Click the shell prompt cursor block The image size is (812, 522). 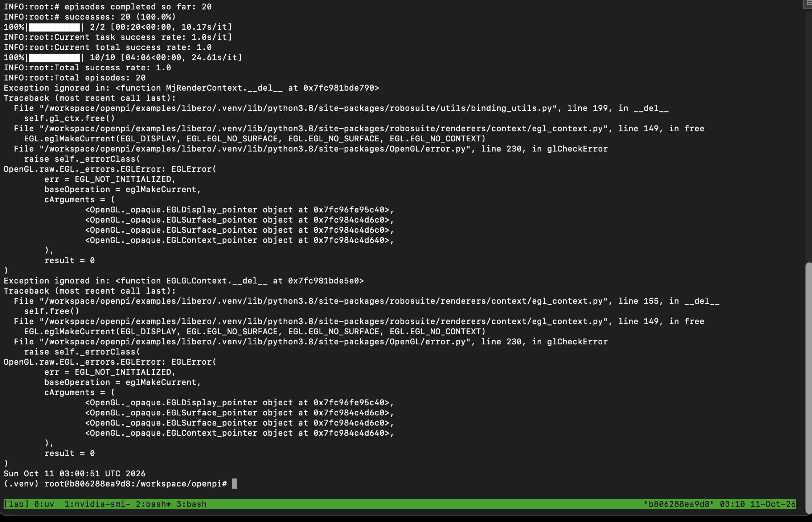(235, 484)
